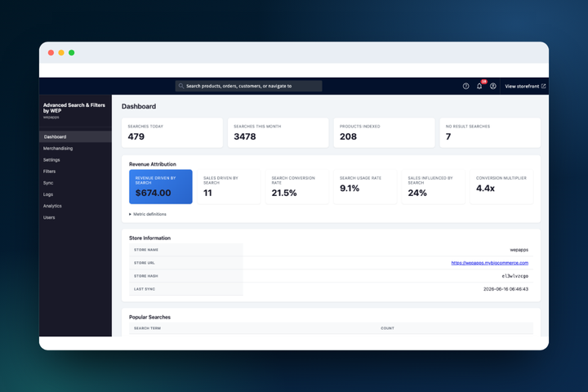
Task: Click the Sales Influenced by Search card
Action: (x=433, y=187)
